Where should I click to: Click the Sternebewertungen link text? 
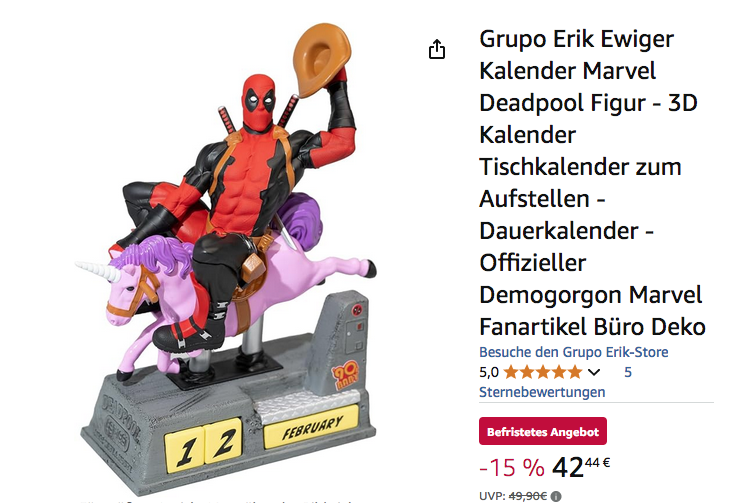(542, 392)
